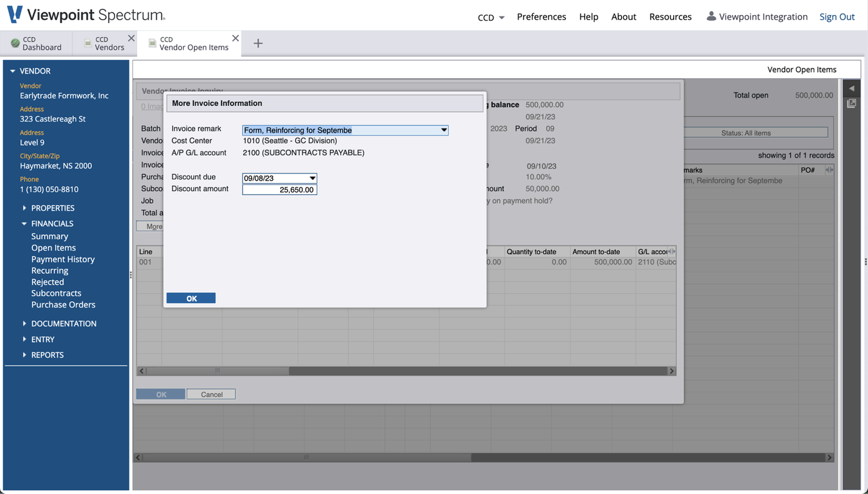Expand the PROPERTIES section
The image size is (868, 494).
click(24, 208)
